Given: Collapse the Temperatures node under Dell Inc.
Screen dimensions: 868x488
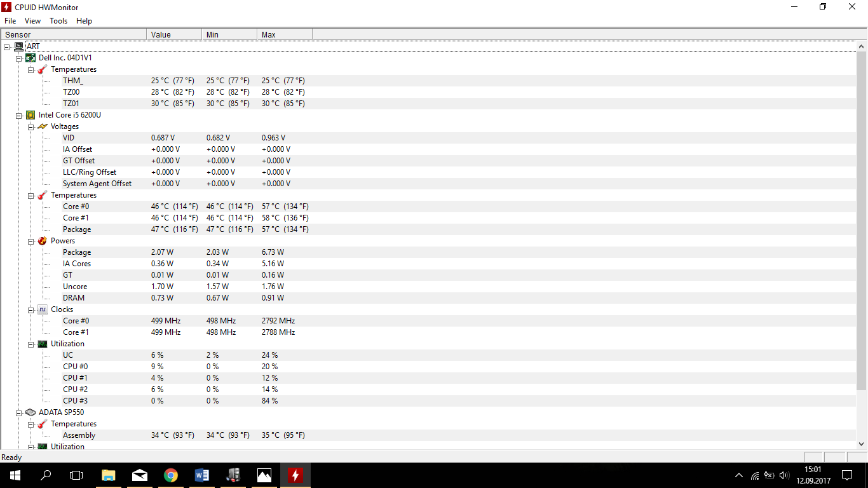Looking at the screenshot, I should pos(31,69).
